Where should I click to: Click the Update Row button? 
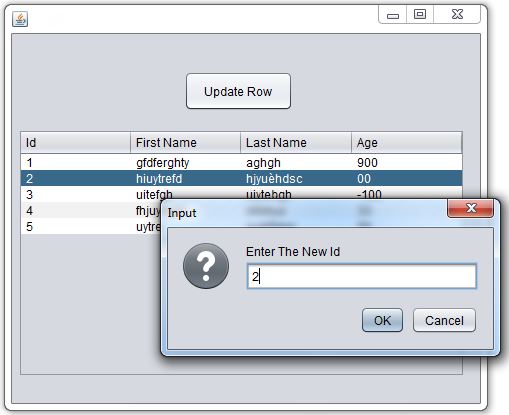[x=238, y=91]
